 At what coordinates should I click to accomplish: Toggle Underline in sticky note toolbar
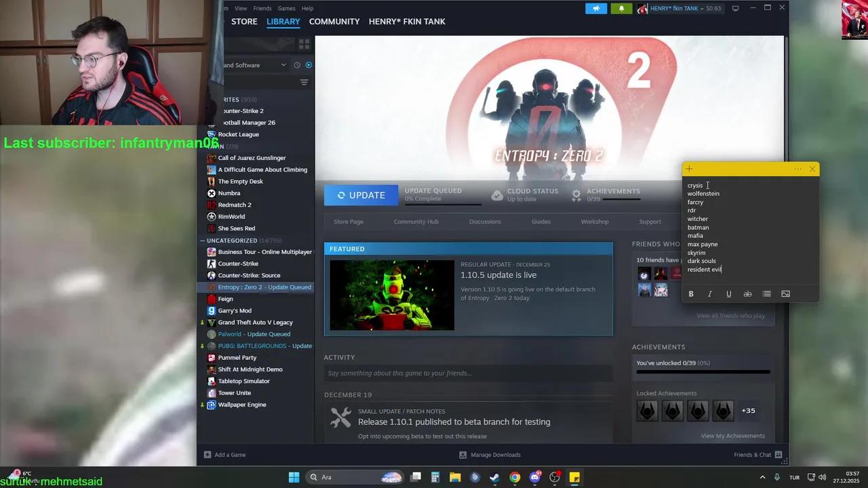click(x=729, y=294)
